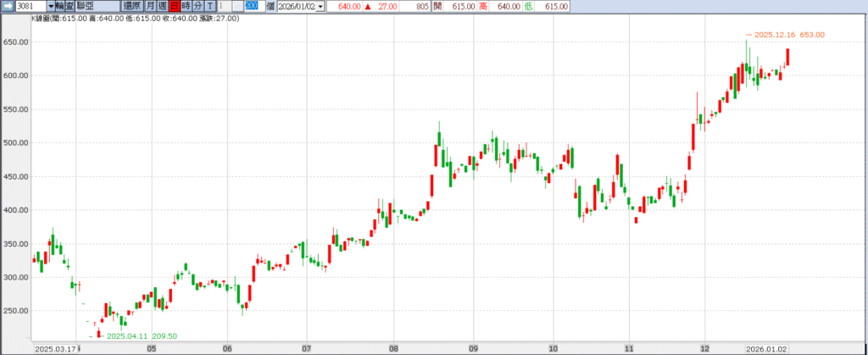Viewport: 868px width, 355px height.
Task: Click the 聯亞 stock name field
Action: 95,6
